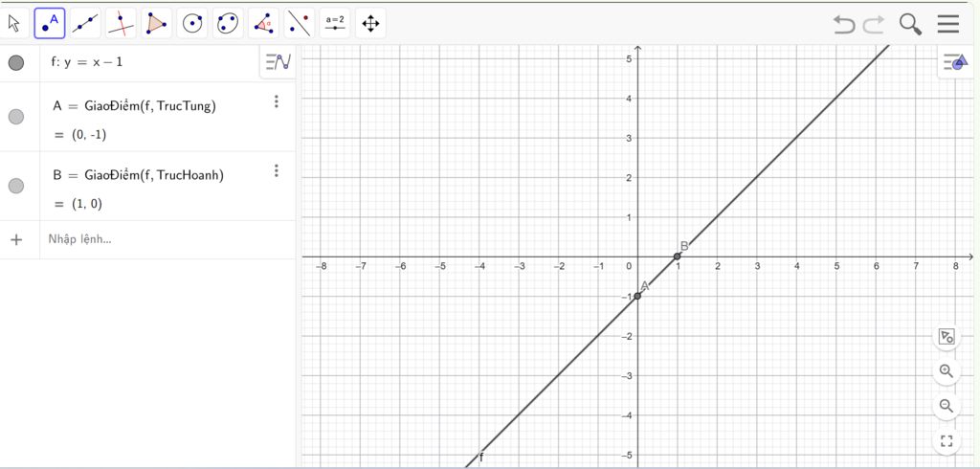The width and height of the screenshot is (980, 469).
Task: Select definition A = GiaoĐiểm(f, TrucTung)
Action: tap(134, 106)
